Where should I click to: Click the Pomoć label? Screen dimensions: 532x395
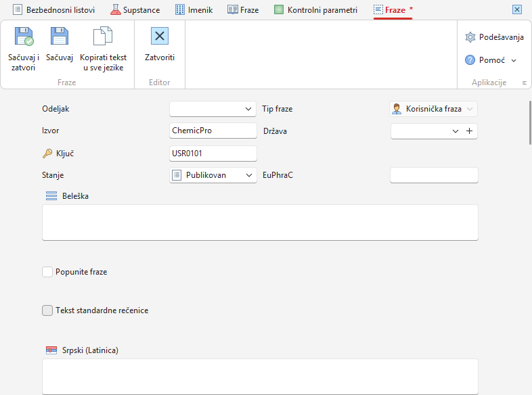(x=492, y=60)
